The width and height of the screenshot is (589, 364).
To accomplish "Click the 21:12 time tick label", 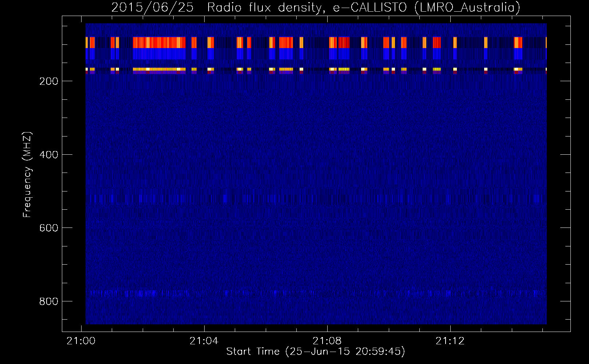I will click(x=450, y=341).
